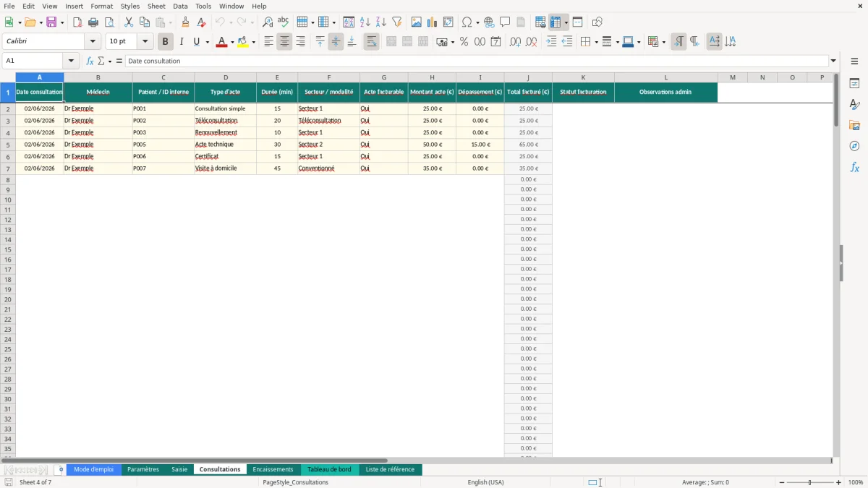Open the sidebar Properties panel
Screen dimensions: 868x488
point(854,83)
